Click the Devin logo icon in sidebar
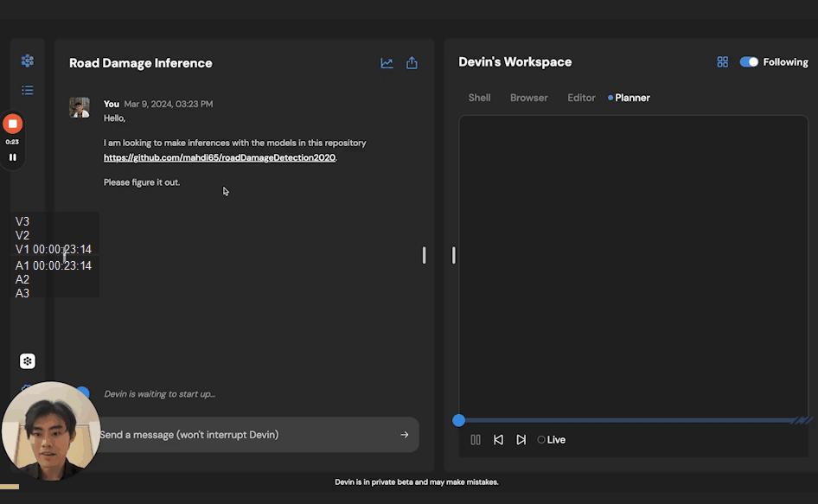This screenshot has height=504, width=818. click(28, 61)
